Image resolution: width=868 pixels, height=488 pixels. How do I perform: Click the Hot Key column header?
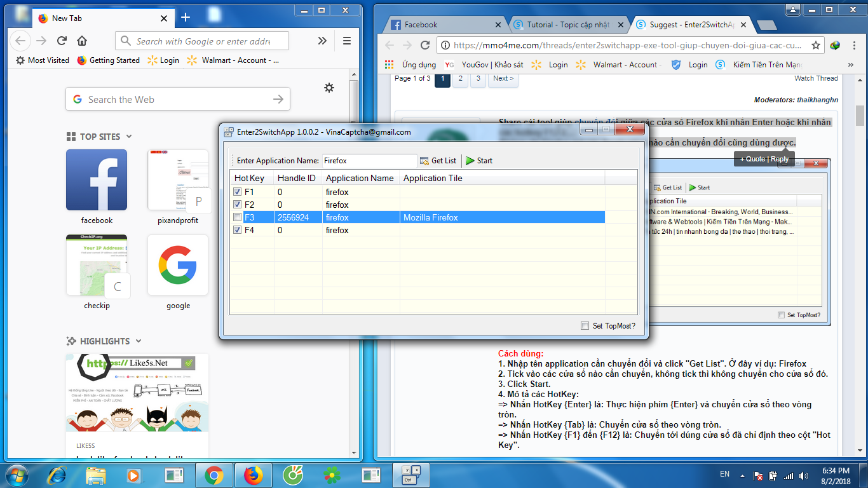tap(252, 178)
